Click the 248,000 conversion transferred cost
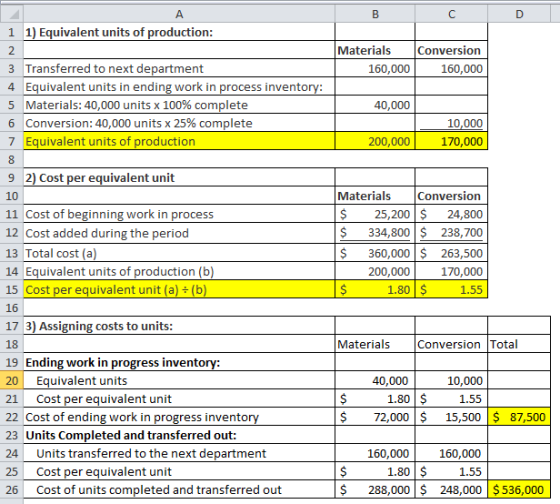560x504 pixels. [x=451, y=489]
